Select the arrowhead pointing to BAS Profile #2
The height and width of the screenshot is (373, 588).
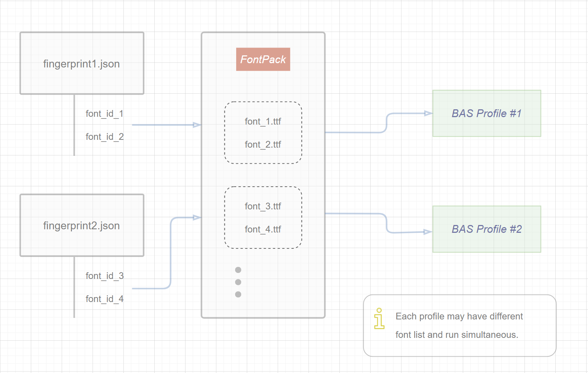428,232
